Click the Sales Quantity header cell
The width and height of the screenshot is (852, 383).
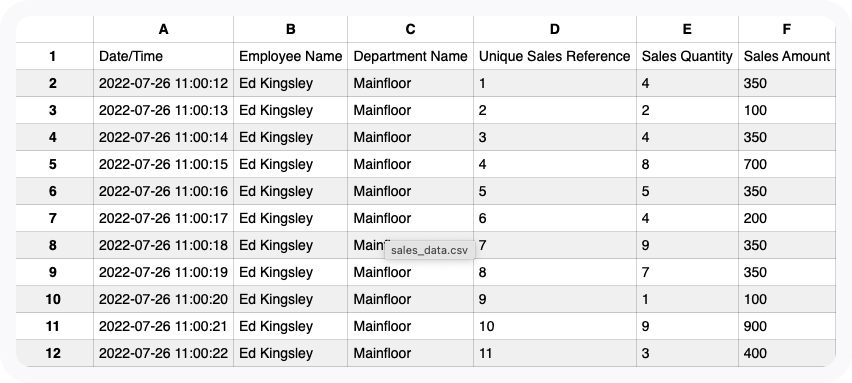pos(687,56)
